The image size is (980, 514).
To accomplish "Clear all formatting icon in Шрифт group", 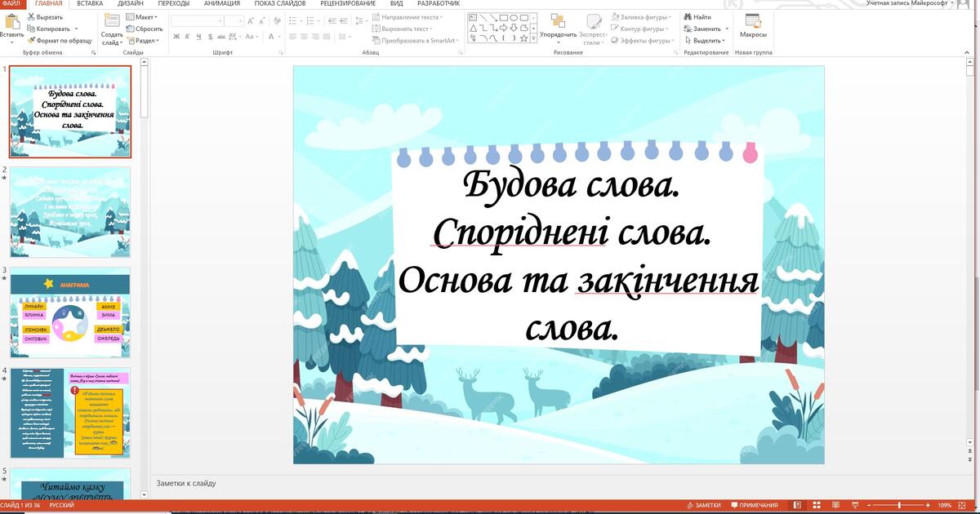I will click(x=277, y=20).
